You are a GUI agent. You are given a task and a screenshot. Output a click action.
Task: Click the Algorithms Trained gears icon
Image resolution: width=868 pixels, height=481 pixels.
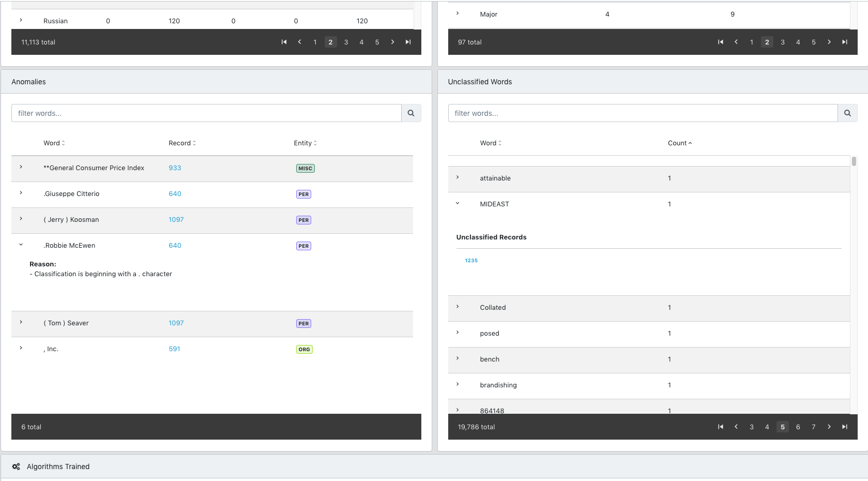point(16,467)
